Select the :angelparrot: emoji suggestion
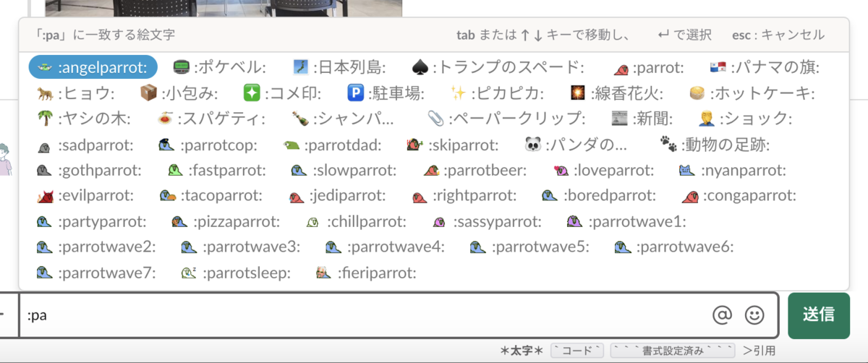This screenshot has height=363, width=868. pos(93,67)
